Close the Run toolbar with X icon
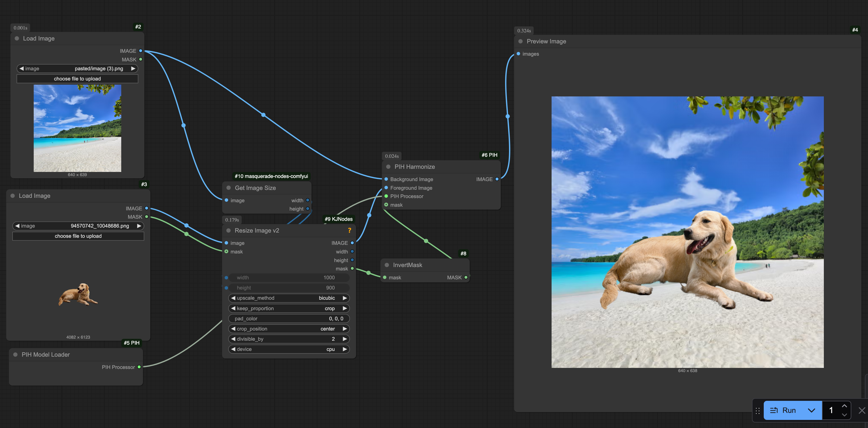 861,410
